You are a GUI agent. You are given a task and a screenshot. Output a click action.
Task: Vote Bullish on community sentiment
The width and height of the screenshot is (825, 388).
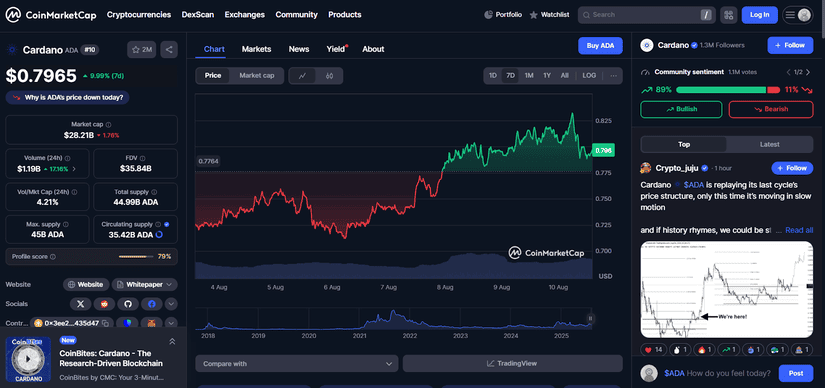pos(681,109)
